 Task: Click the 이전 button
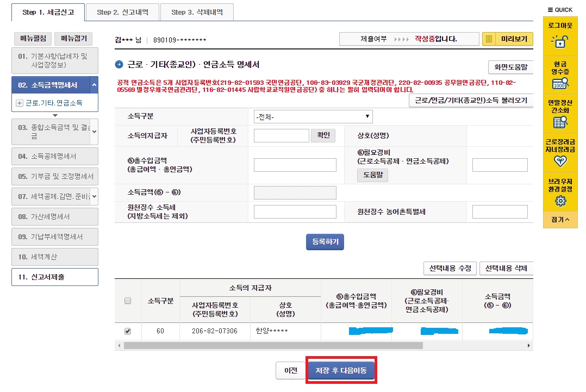tap(291, 371)
